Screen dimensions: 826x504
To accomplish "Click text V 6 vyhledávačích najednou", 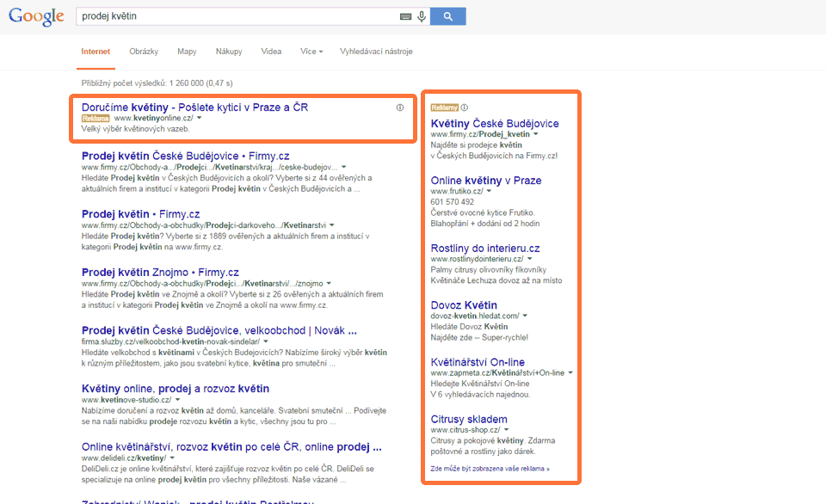I will (x=480, y=395).
